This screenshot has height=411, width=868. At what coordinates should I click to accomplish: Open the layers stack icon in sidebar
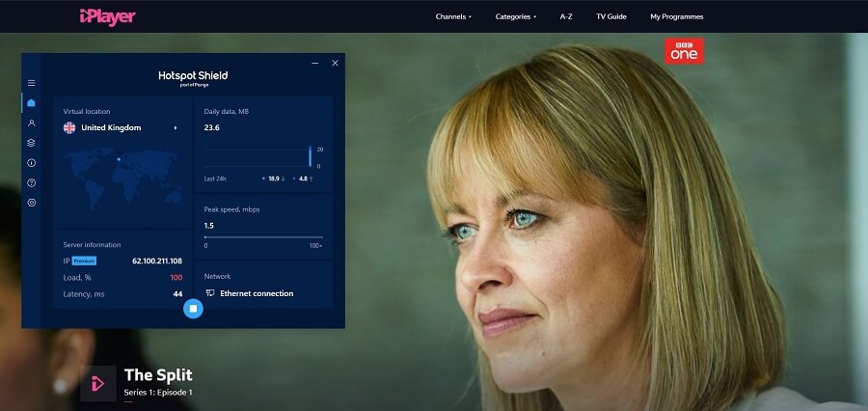32,143
